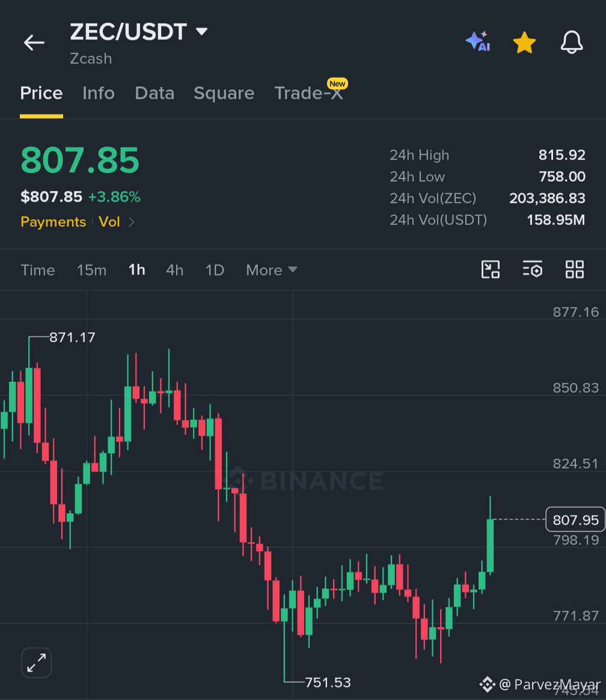
Task: Open the AI assistant sparkle icon
Action: click(478, 42)
